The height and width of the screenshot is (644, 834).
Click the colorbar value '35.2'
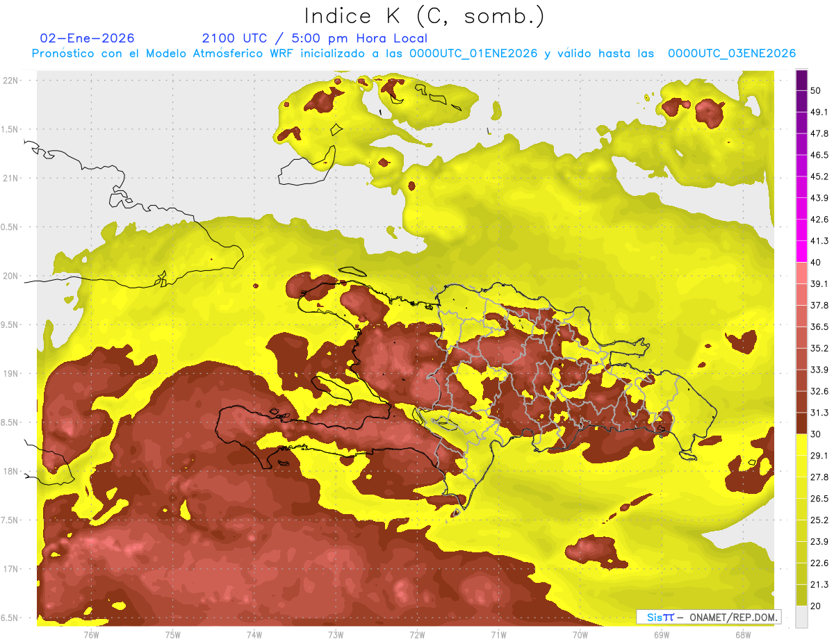point(819,348)
